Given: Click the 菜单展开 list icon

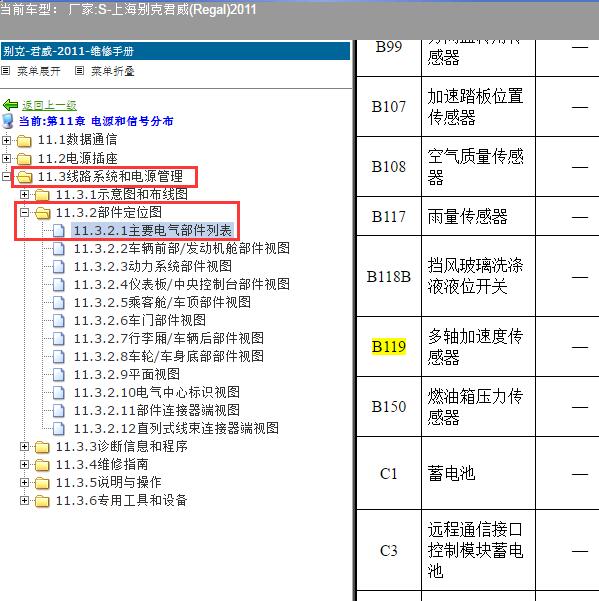Looking at the screenshot, I should (x=5, y=71).
